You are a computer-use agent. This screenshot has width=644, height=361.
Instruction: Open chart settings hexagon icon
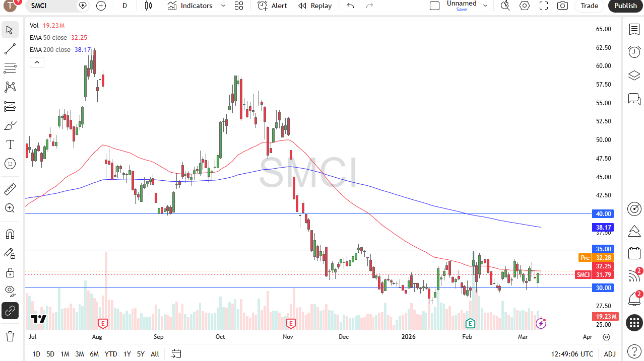click(525, 6)
